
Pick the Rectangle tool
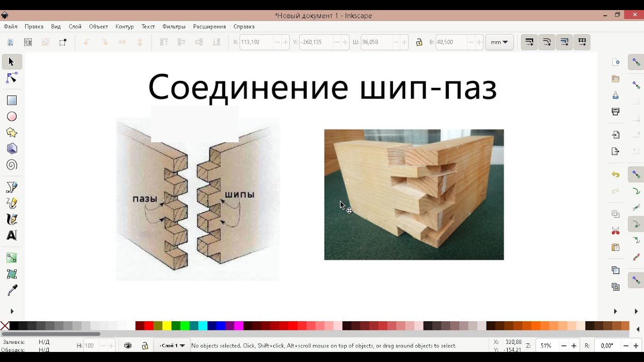coord(12,101)
